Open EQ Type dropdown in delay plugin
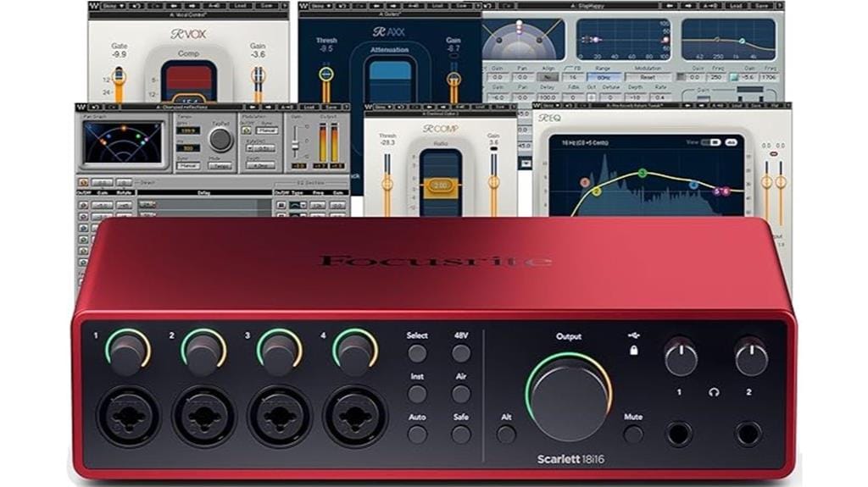This screenshot has width=868, height=487. pyautogui.click(x=298, y=205)
